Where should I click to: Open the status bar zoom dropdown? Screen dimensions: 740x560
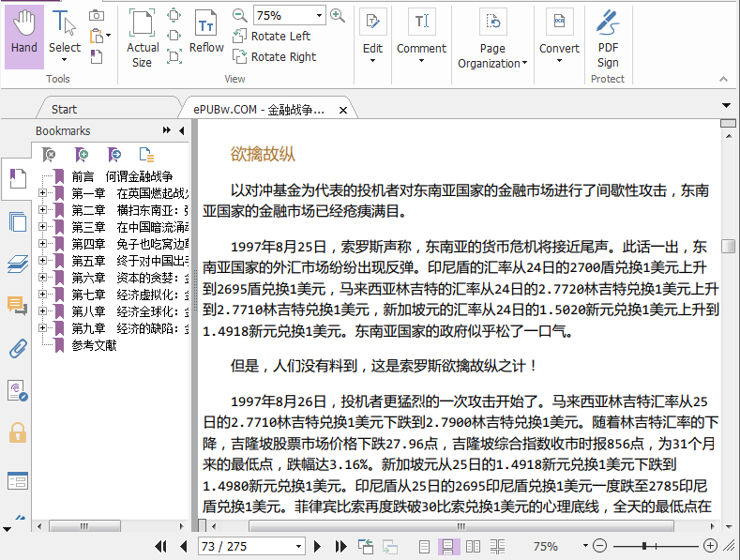tap(585, 545)
